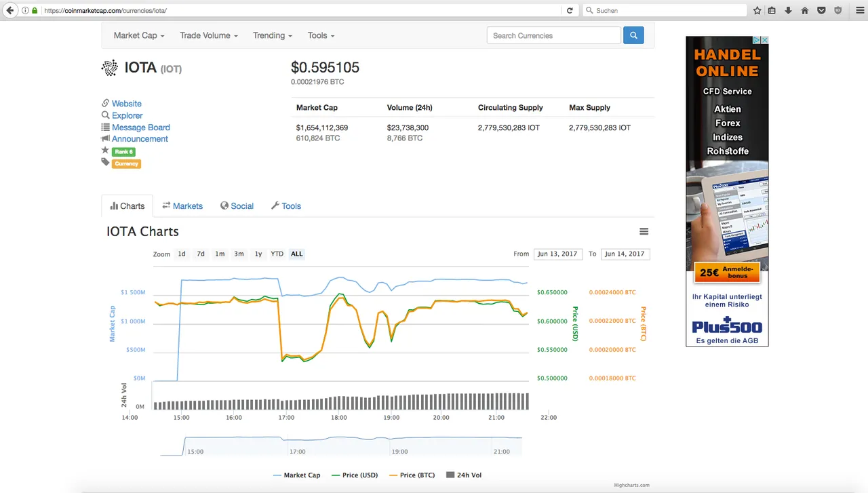This screenshot has height=493, width=868.
Task: Click the Plus500 Handel Online ad
Action: coord(727,191)
